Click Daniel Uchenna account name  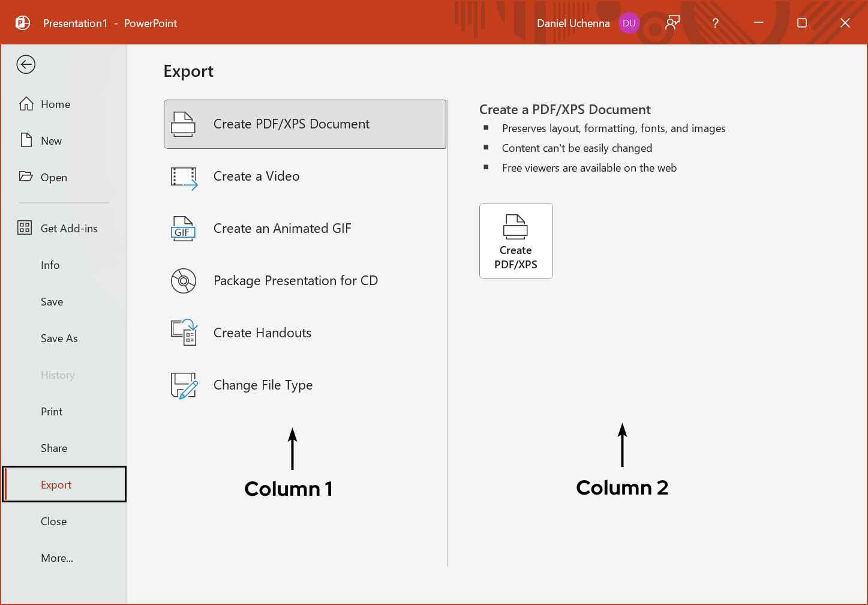573,23
